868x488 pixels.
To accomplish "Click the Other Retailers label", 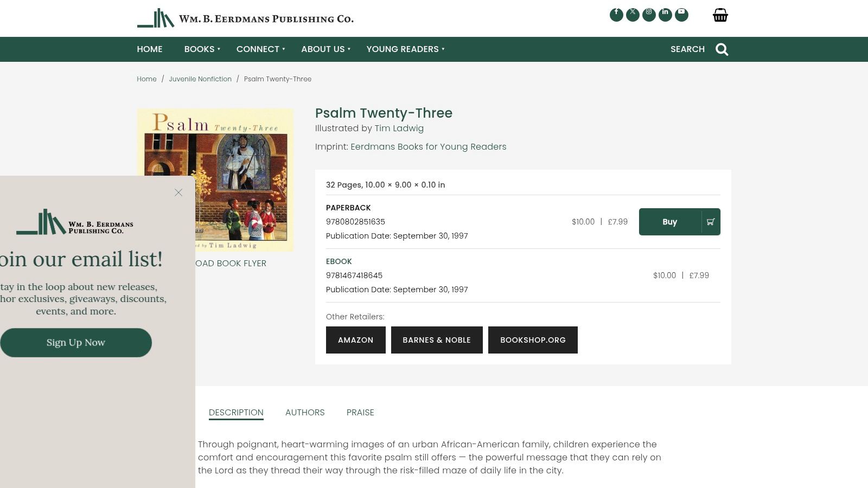I will [355, 317].
